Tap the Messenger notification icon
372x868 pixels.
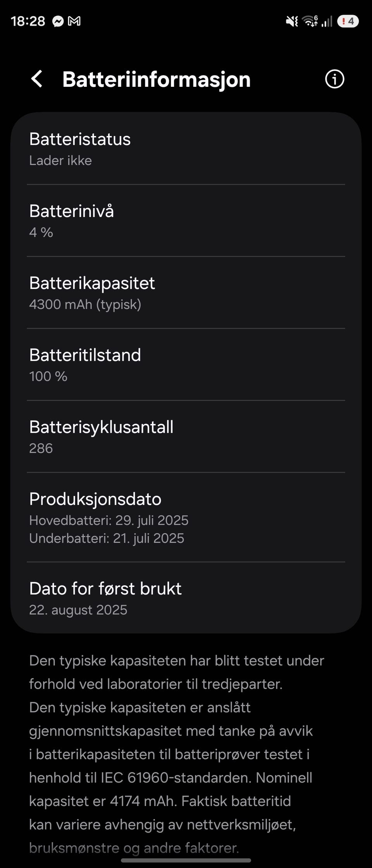coord(58,21)
